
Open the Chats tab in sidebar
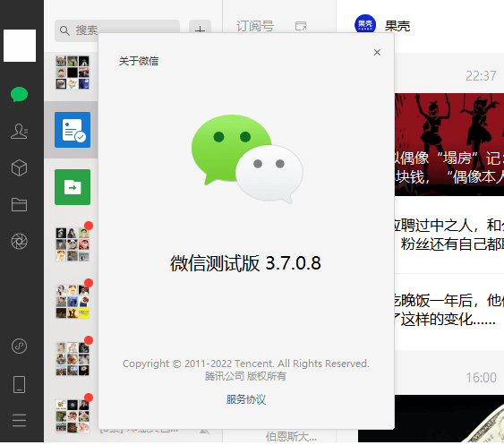pos(19,94)
